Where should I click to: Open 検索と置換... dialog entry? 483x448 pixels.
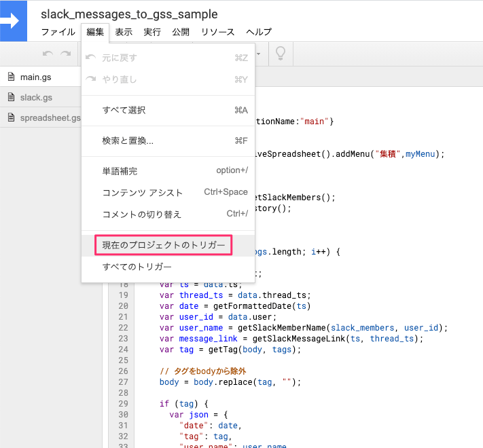[168, 141]
